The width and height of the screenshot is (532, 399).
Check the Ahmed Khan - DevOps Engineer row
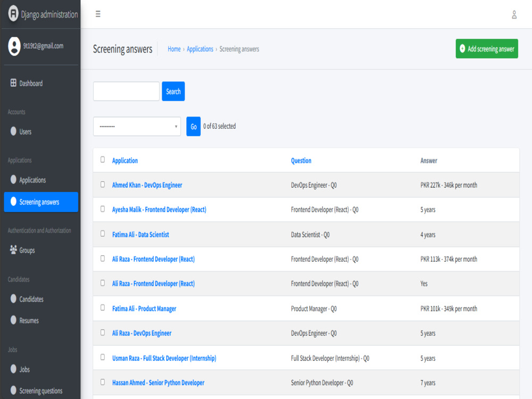103,185
